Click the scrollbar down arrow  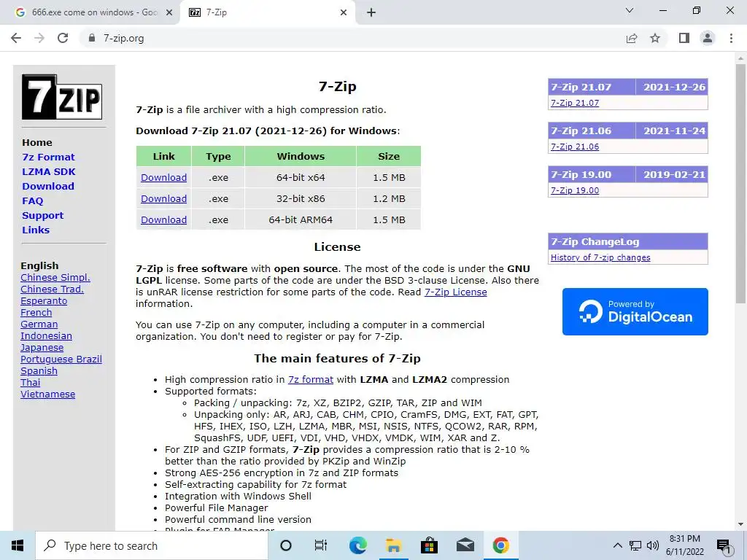click(x=740, y=524)
